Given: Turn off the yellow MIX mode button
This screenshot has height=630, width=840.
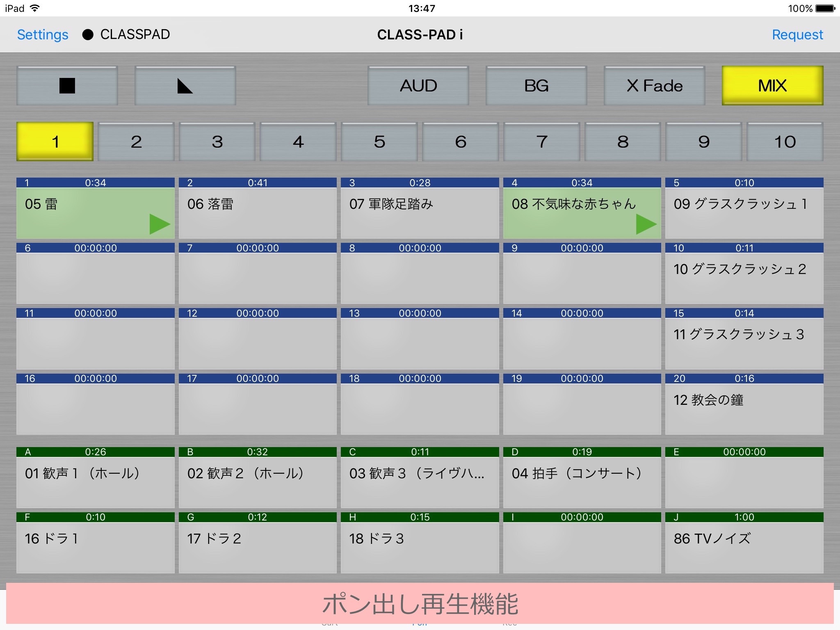Looking at the screenshot, I should click(773, 86).
